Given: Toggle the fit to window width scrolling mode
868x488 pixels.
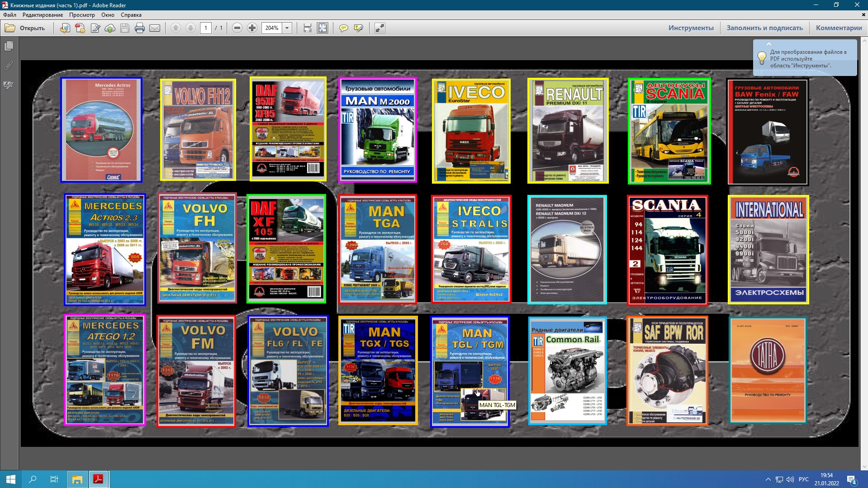Looking at the screenshot, I should coord(308,28).
